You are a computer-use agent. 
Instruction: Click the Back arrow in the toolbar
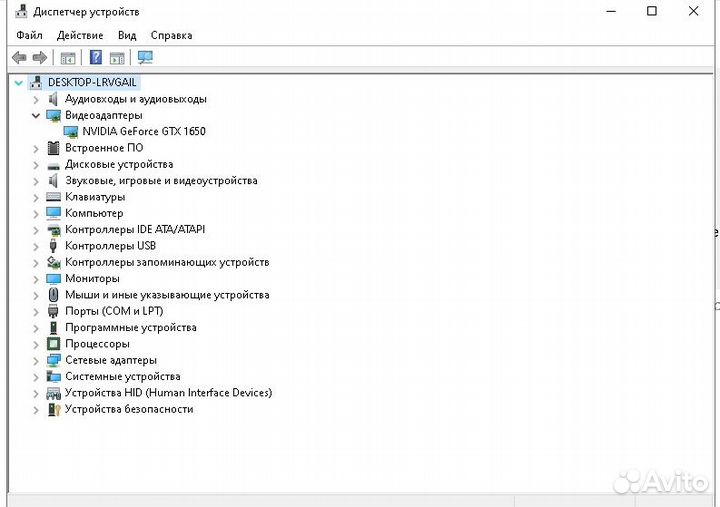19,58
